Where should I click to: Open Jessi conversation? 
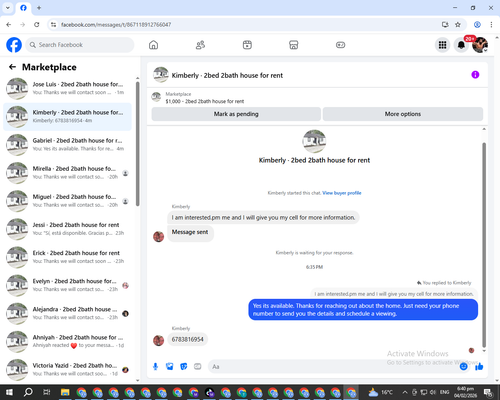tap(67, 229)
